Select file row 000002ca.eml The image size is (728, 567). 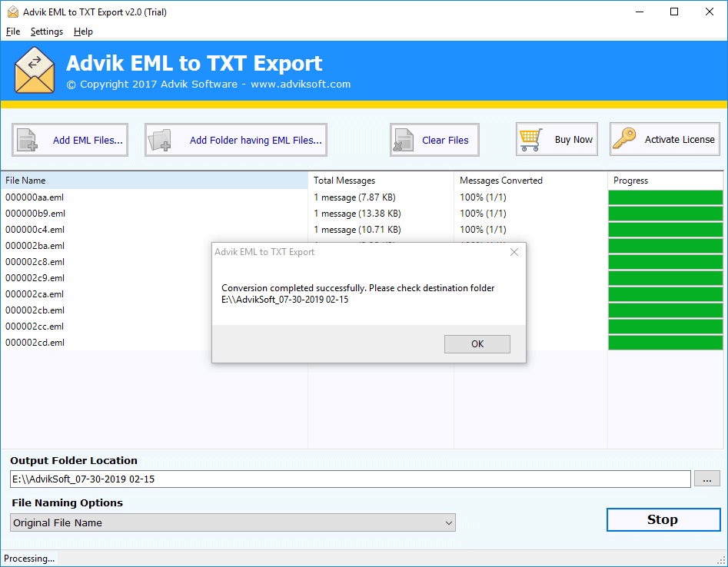[35, 294]
